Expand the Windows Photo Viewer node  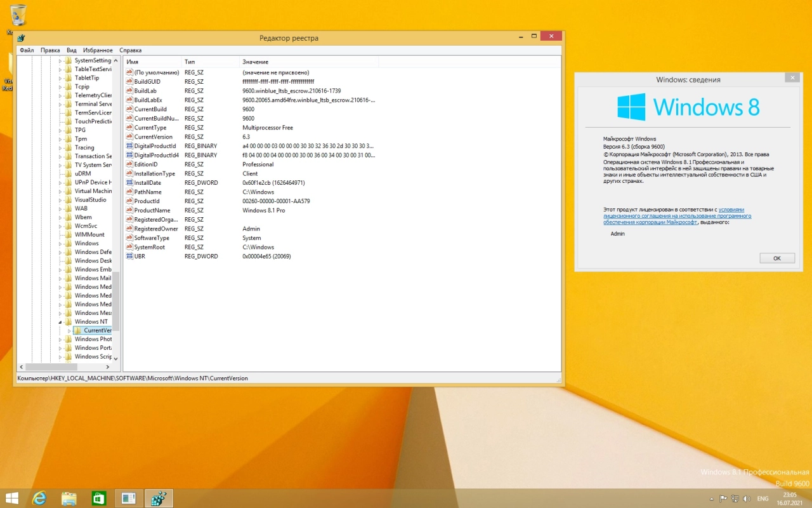coord(61,339)
